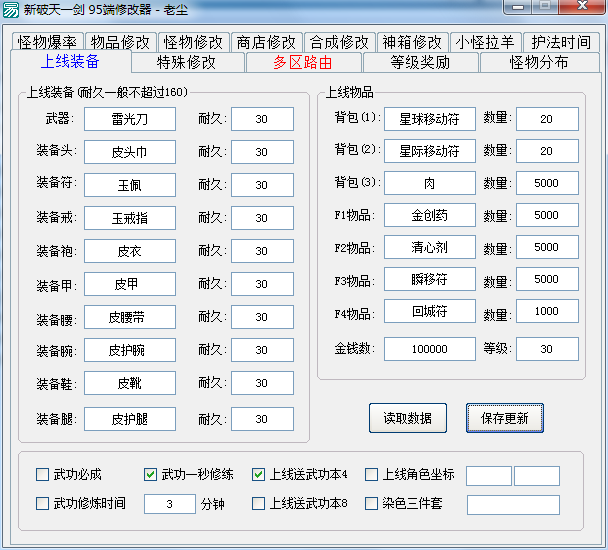Switch to the 怪物爆率 tab
Viewport: 608px width, 550px height.
pyautogui.click(x=47, y=43)
